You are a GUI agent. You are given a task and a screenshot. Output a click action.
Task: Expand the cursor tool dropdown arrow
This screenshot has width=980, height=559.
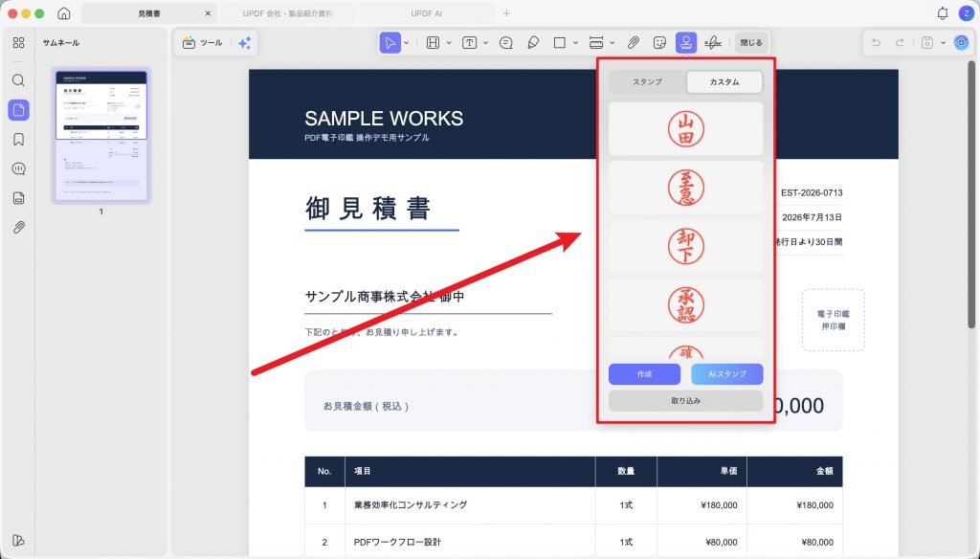coord(406,42)
